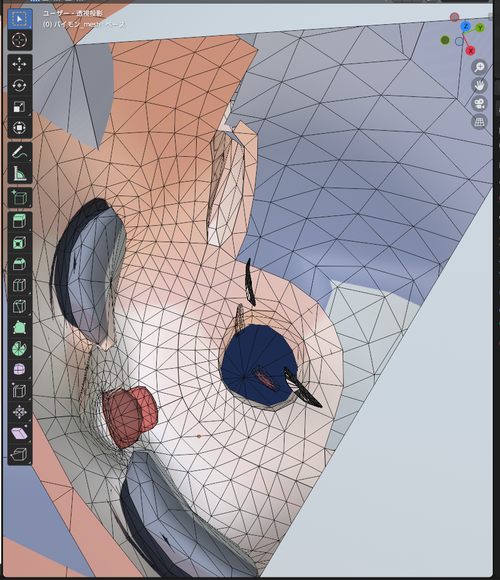The height and width of the screenshot is (580, 500).
Task: Activate the Rip Region tool
Action: pos(19,454)
